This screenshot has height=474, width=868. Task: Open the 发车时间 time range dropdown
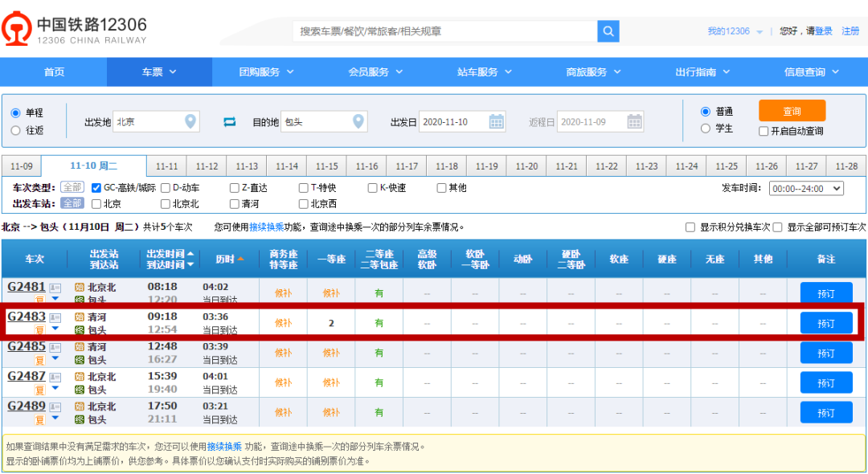pos(806,188)
